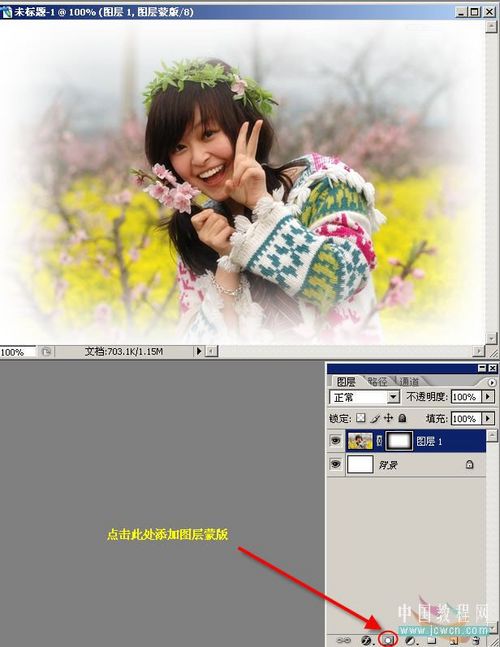Switch to the 图层 tab
Screen dimensions: 500x647
(x=346, y=381)
